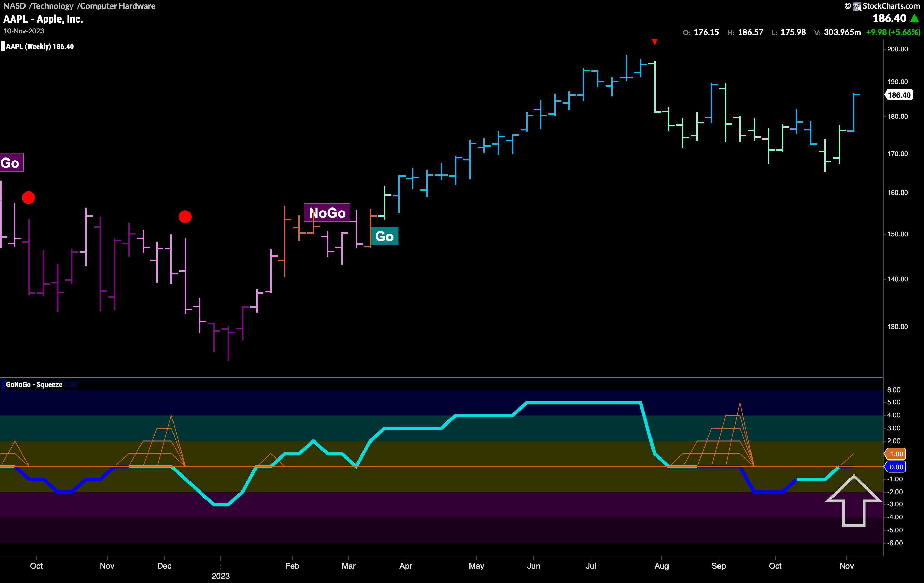Image resolution: width=924 pixels, height=583 pixels.
Task: Click the 186.40 current price tag on axis
Action: tap(899, 95)
